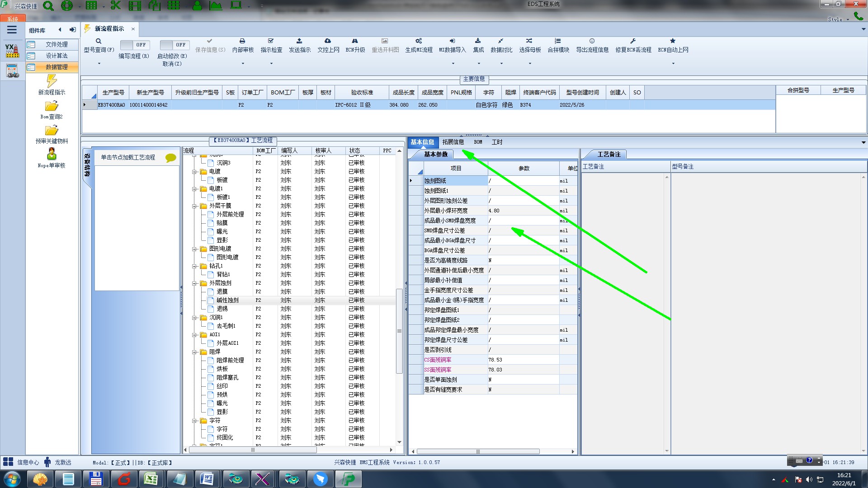
Task: Switch to the 工时 tab
Action: pos(497,142)
